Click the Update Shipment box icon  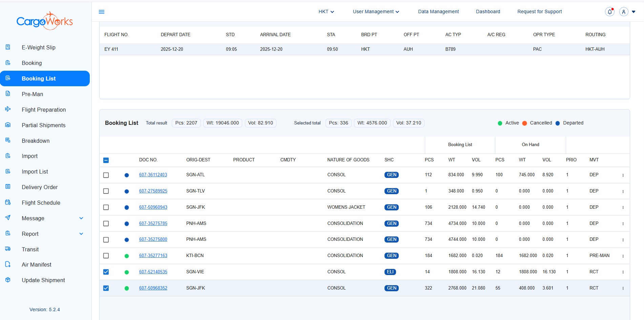[8, 280]
